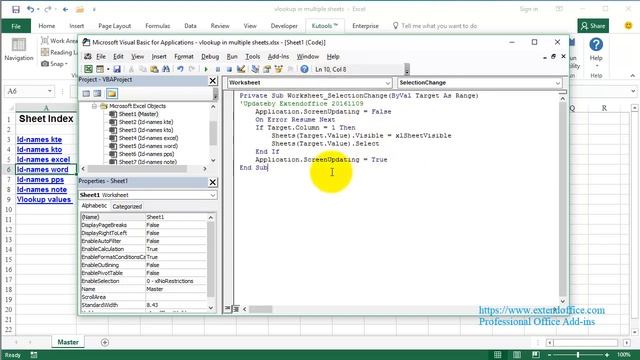The width and height of the screenshot is (640, 360).
Task: Open the SelectionChange procedure dropdown
Action: [558, 83]
